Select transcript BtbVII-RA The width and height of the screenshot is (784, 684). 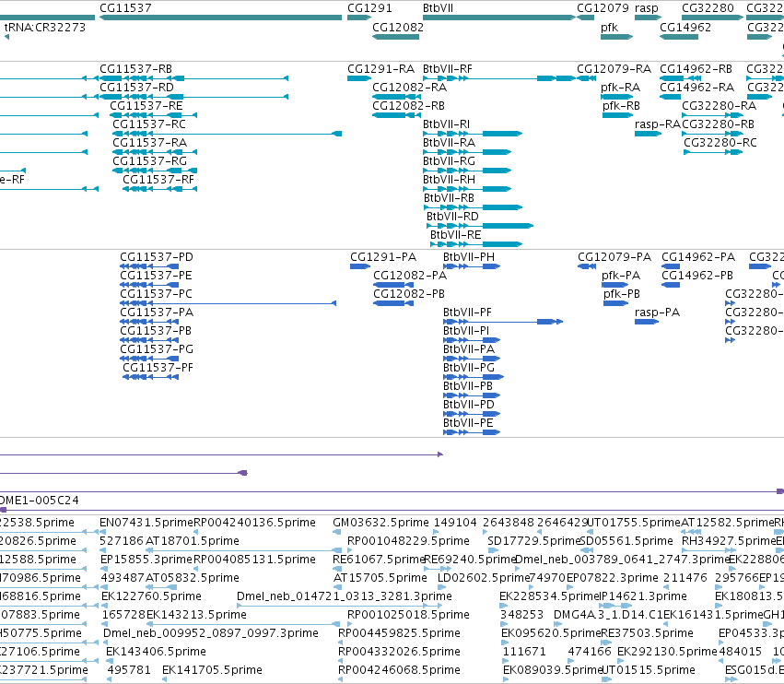pyautogui.click(x=449, y=143)
